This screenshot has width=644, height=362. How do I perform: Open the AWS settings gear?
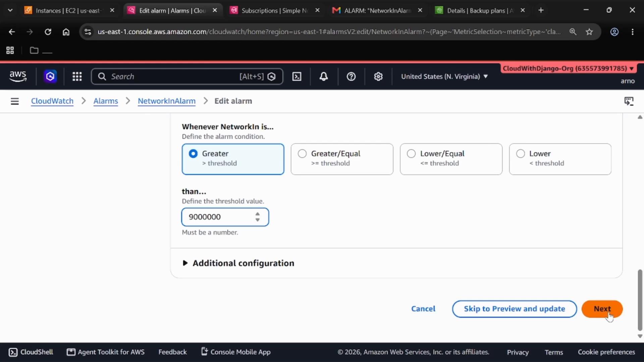click(x=378, y=76)
